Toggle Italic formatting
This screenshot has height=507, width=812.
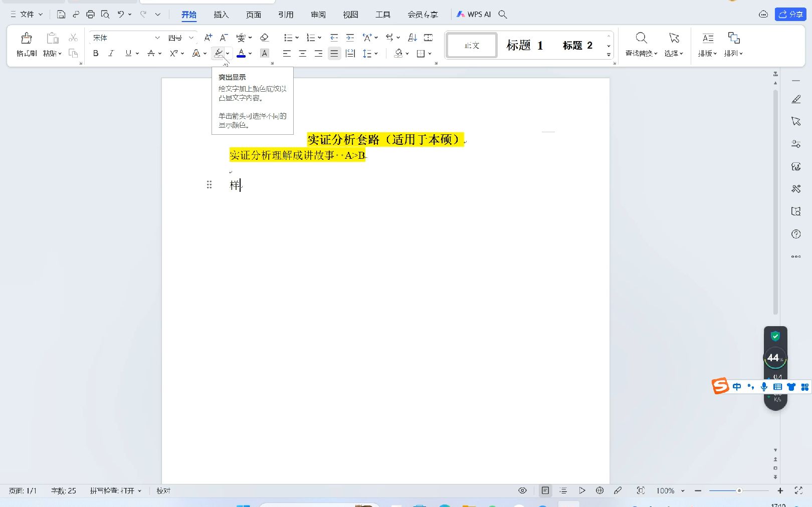pos(111,53)
